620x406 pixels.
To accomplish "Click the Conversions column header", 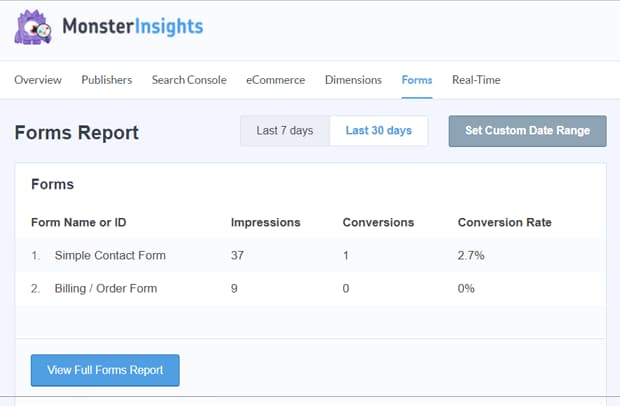I will coord(378,223).
